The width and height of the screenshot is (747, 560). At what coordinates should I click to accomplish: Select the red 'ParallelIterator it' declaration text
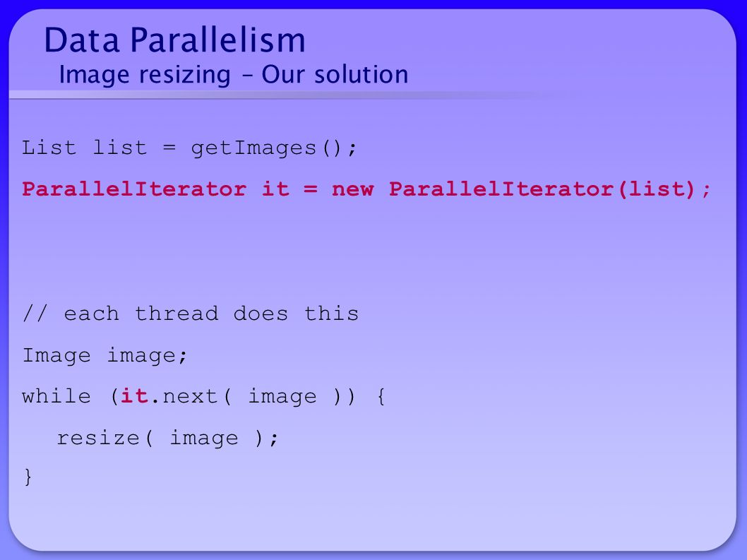pyautogui.click(x=156, y=189)
